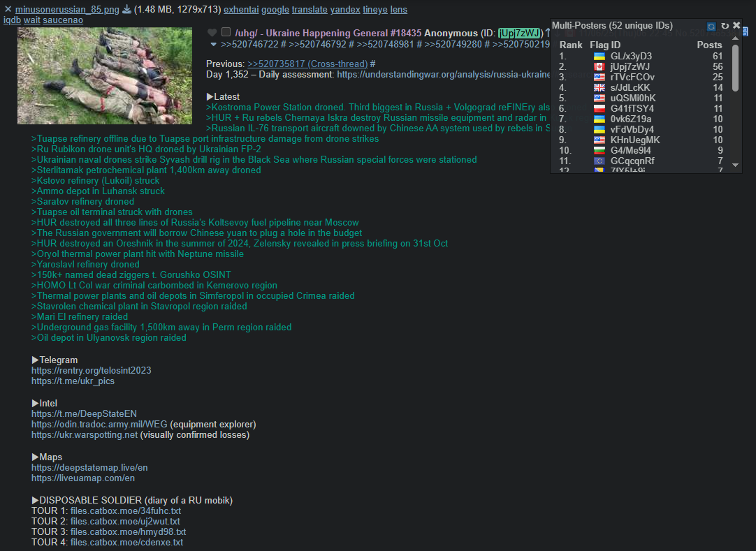This screenshot has width=756, height=551.
Task: Search the image with tineye
Action: pos(375,10)
